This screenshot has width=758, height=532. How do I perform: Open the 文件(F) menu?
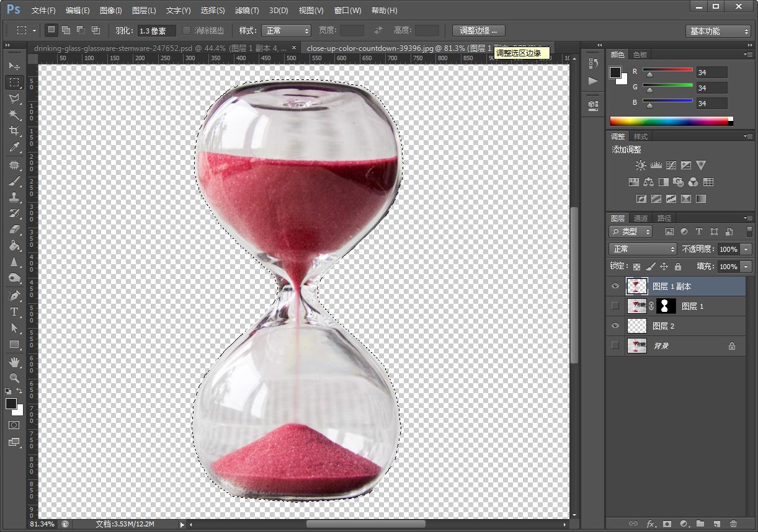(x=43, y=11)
